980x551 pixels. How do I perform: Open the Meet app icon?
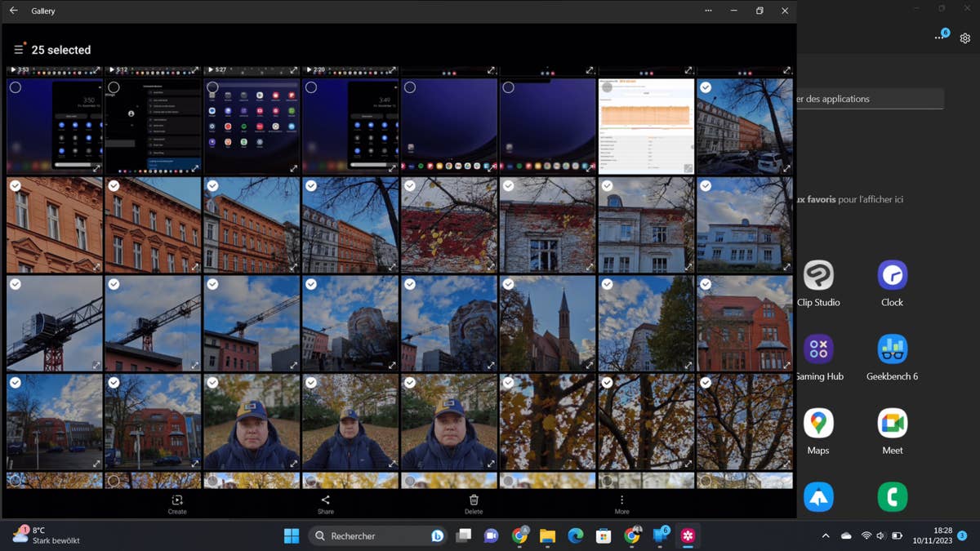click(x=892, y=424)
